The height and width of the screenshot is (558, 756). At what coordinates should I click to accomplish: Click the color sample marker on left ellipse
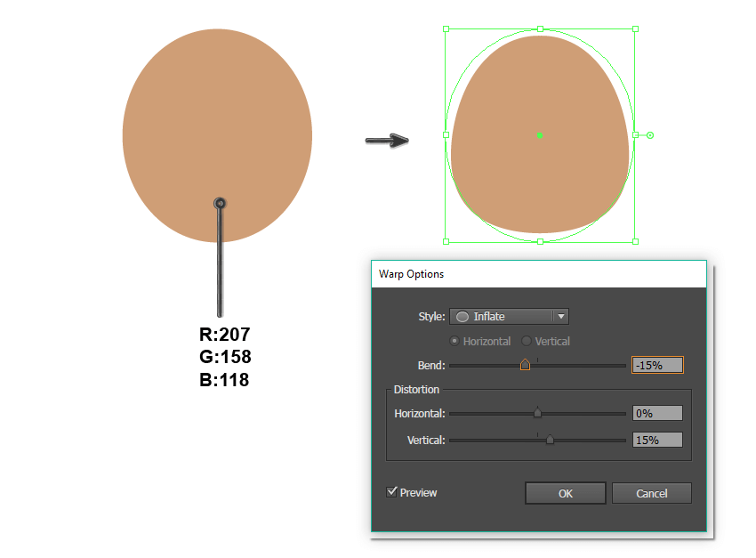tap(220, 204)
